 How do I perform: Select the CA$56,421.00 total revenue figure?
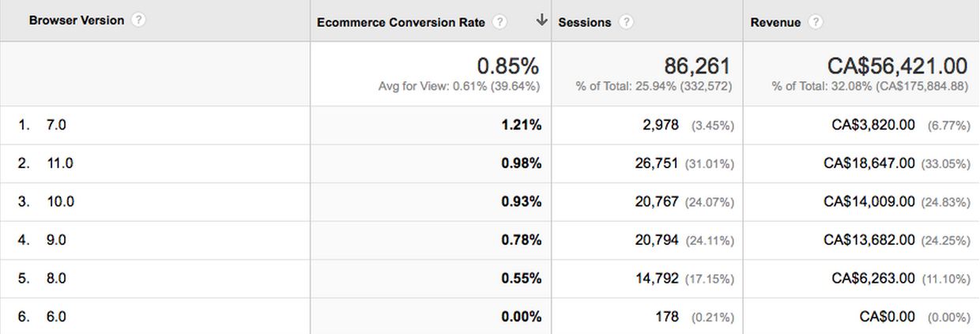pyautogui.click(x=897, y=66)
